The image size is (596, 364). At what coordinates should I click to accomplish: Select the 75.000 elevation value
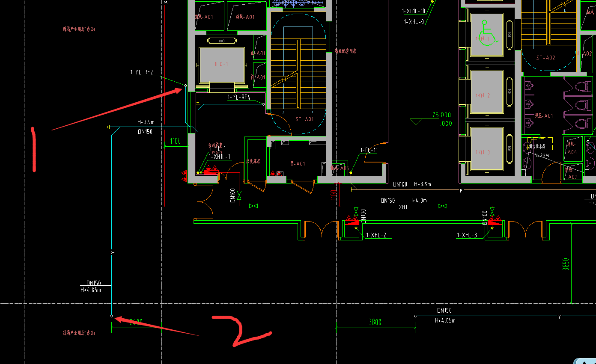(x=441, y=115)
